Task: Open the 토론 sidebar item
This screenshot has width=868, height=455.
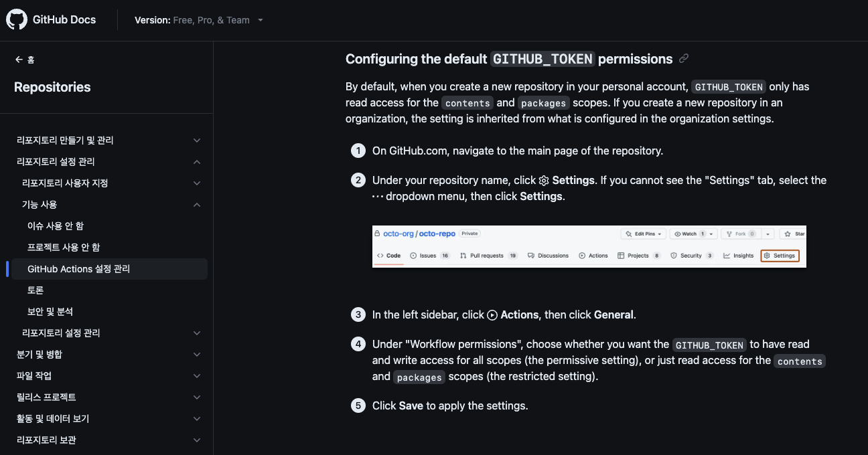Action: (x=35, y=290)
